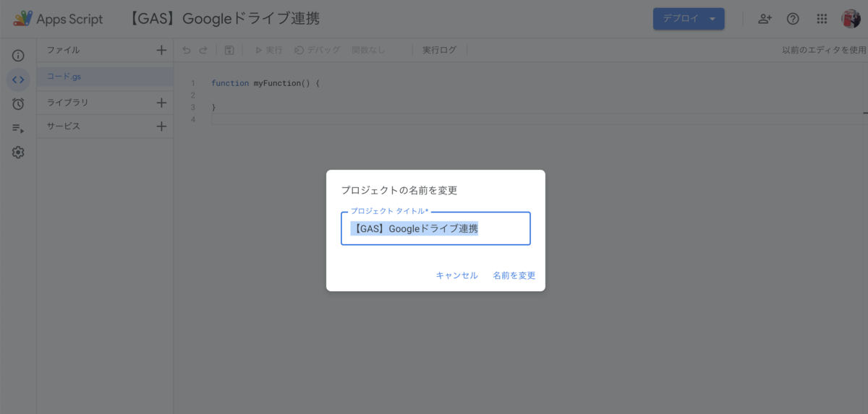Viewport: 868px width, 414px height.
Task: Add a service with plus icon
Action: 161,126
